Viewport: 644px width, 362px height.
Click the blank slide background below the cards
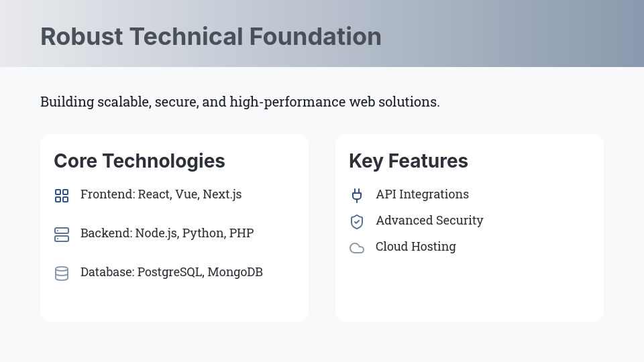(322, 343)
